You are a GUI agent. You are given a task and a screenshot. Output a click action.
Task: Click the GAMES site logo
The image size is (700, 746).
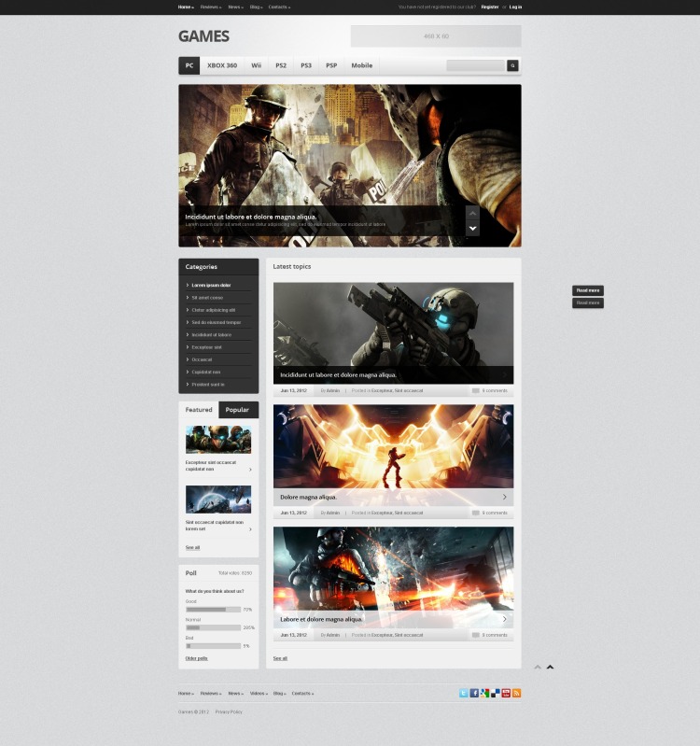(x=203, y=36)
